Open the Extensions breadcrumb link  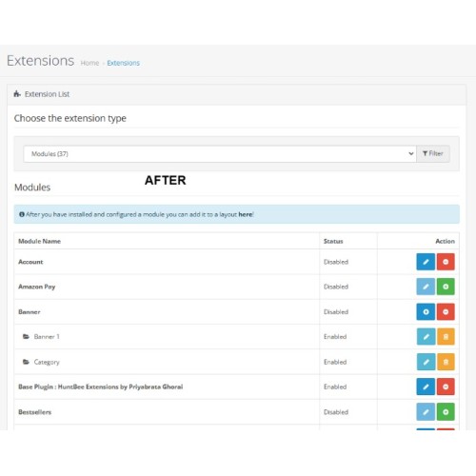123,63
